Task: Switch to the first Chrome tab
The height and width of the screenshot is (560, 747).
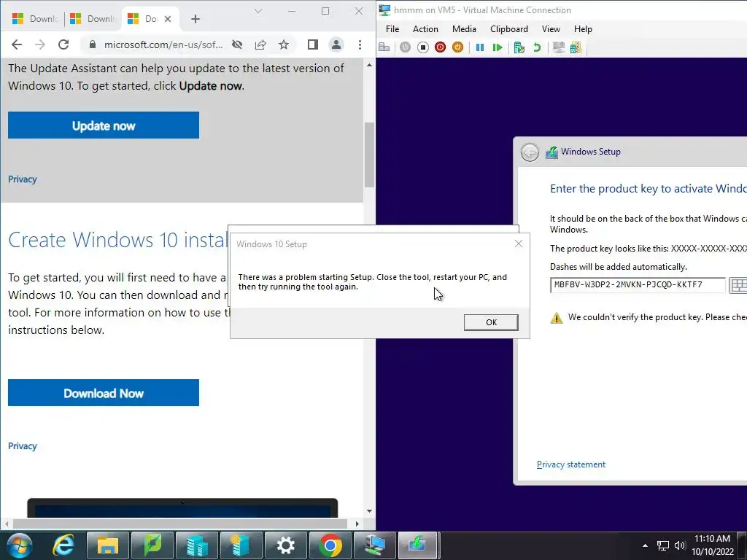Action: [x=34, y=19]
